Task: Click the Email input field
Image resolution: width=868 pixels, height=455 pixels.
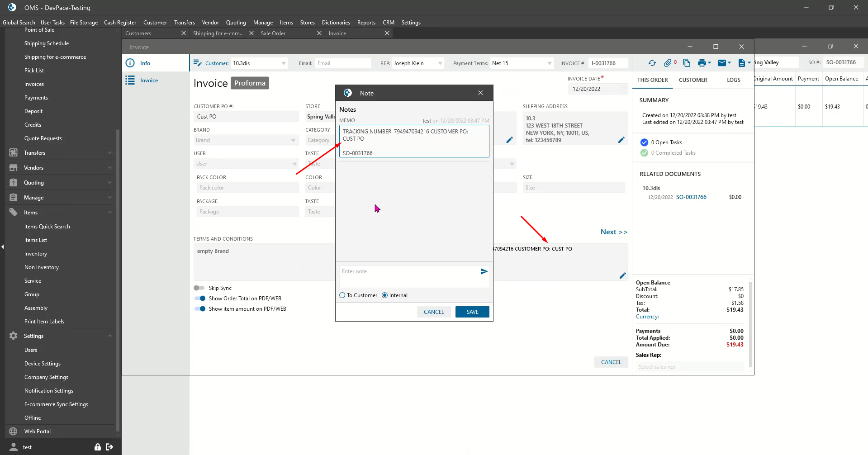Action: [343, 63]
